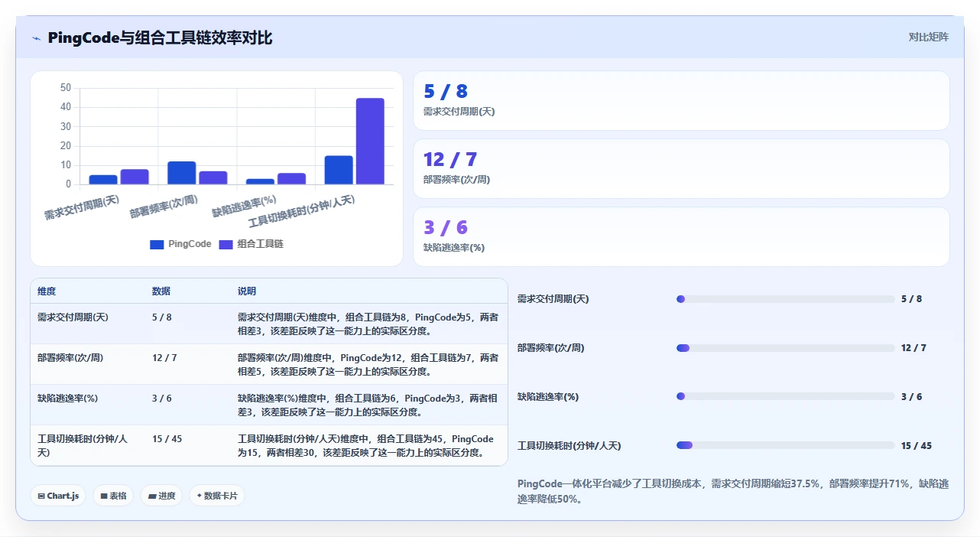The image size is (980, 537).
Task: Click the 进度 tag chip
Action: click(161, 496)
